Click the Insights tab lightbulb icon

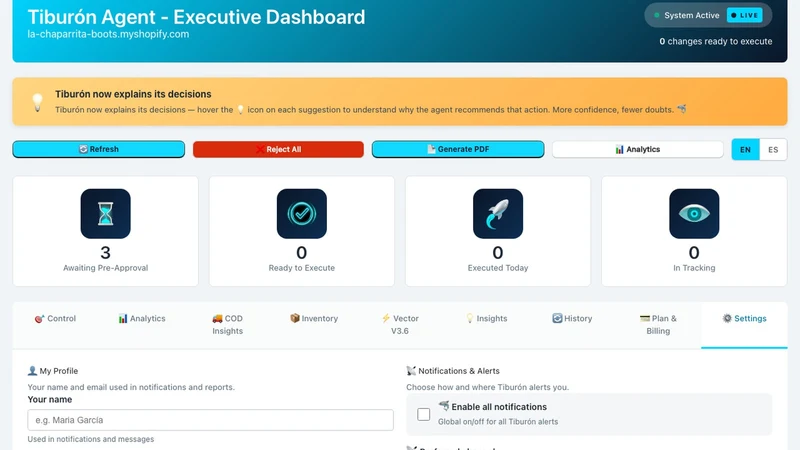coord(469,318)
